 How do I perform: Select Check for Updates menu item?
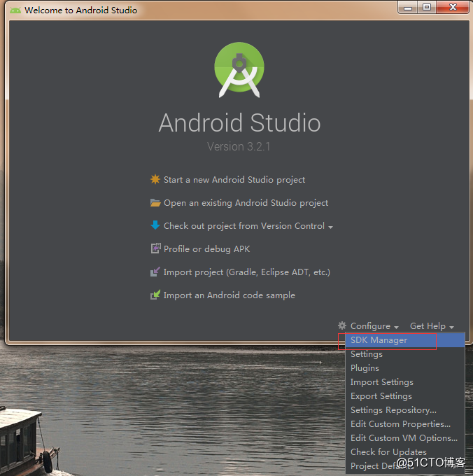point(405,451)
